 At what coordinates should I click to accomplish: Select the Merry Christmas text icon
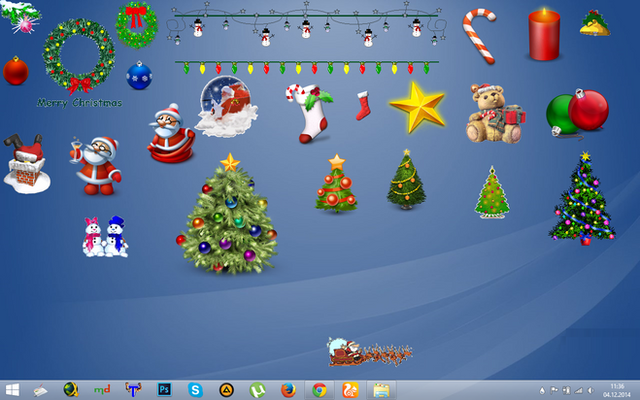click(x=80, y=102)
